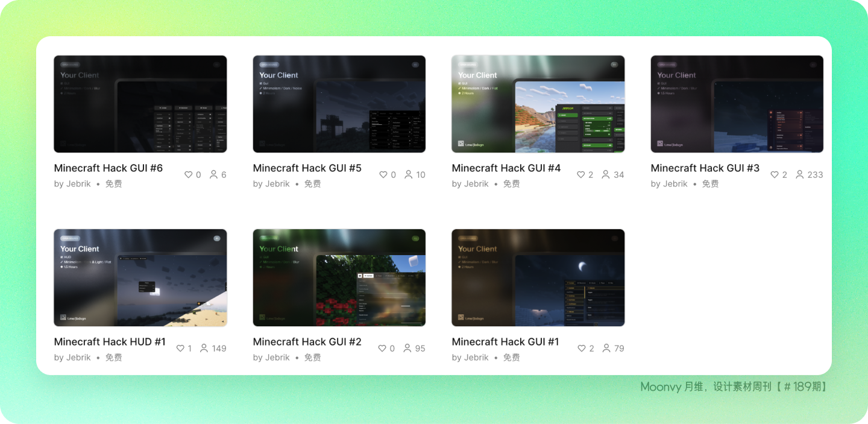The image size is (868, 424).
Task: Tap the heart icon for Minecraft Hack GUI #1
Action: coord(581,349)
